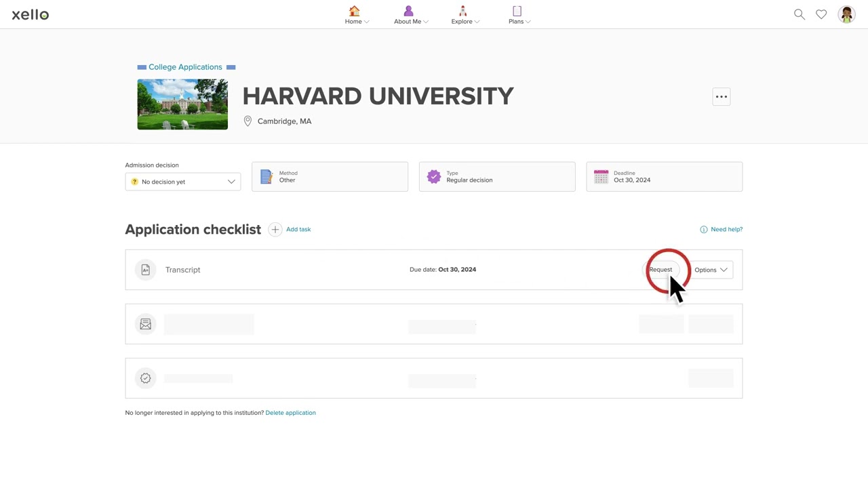Click the Xello logo
Image resolution: width=868 pixels, height=488 pixels.
(31, 14)
